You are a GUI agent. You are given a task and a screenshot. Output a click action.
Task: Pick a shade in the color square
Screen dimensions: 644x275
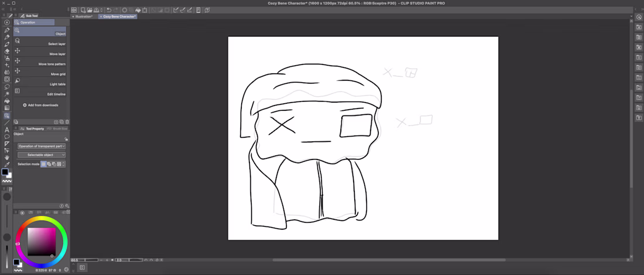pyautogui.click(x=42, y=242)
